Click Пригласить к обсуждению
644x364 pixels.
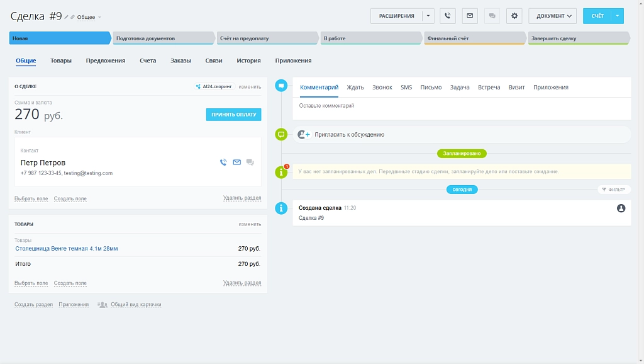350,135
